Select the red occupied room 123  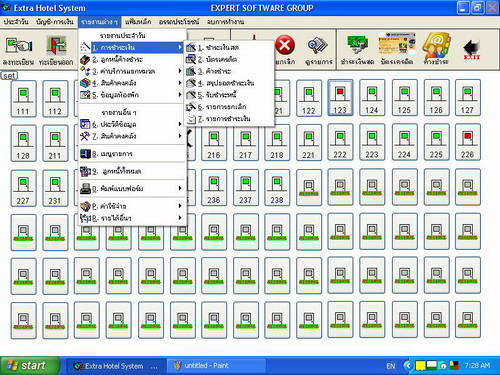[340, 98]
